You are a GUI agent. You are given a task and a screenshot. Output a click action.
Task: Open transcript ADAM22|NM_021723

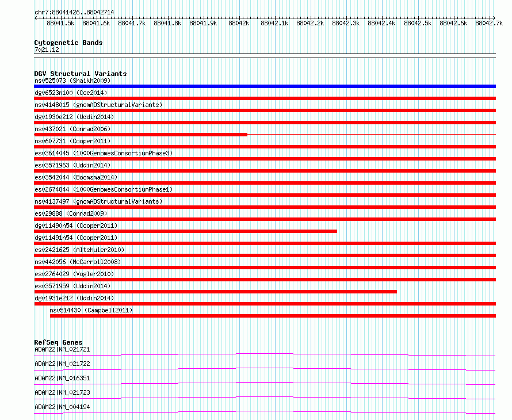[62, 392]
